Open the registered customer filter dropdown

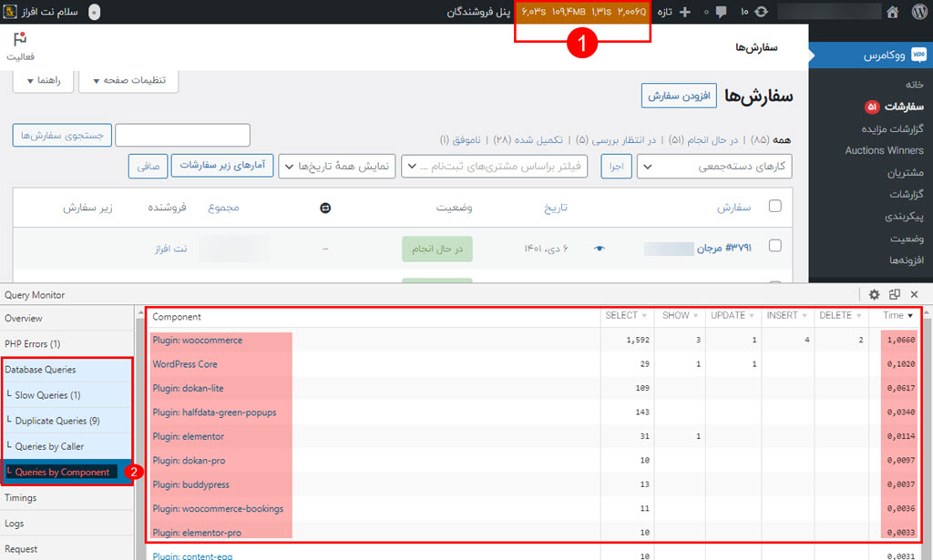pos(495,167)
